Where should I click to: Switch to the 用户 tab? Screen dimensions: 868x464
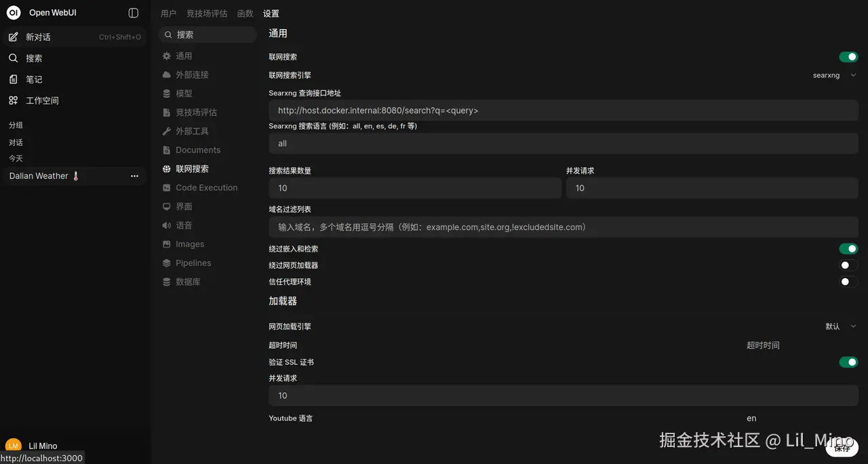tap(168, 12)
